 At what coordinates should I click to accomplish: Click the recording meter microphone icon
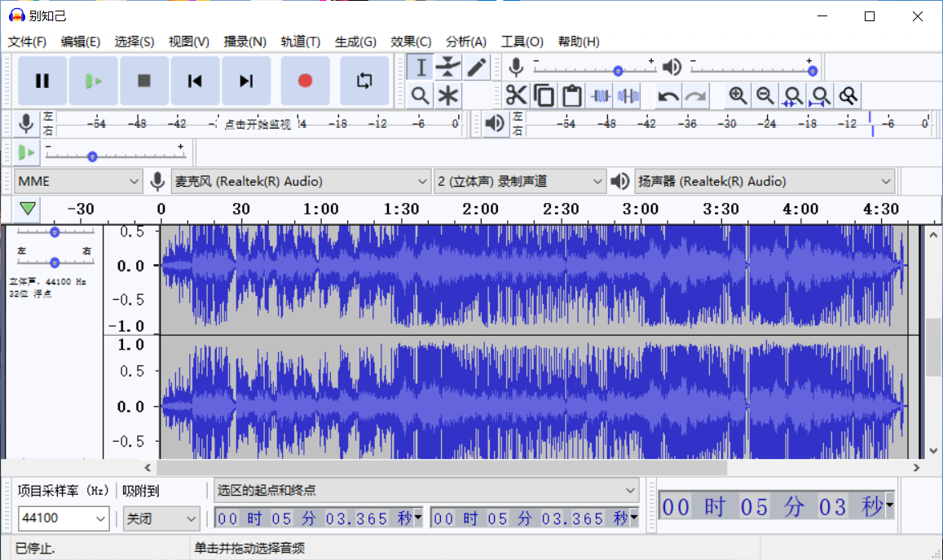pyautogui.click(x=26, y=123)
